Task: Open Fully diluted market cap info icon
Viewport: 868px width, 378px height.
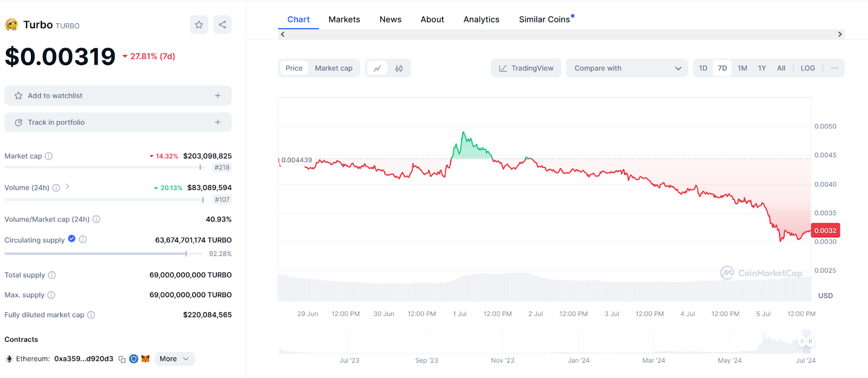Action: [91, 314]
